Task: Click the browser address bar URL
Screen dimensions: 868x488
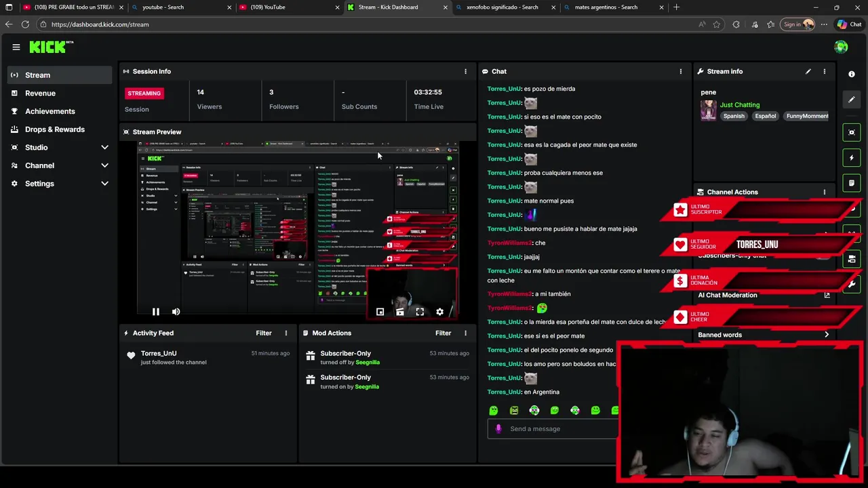Action: tap(100, 24)
